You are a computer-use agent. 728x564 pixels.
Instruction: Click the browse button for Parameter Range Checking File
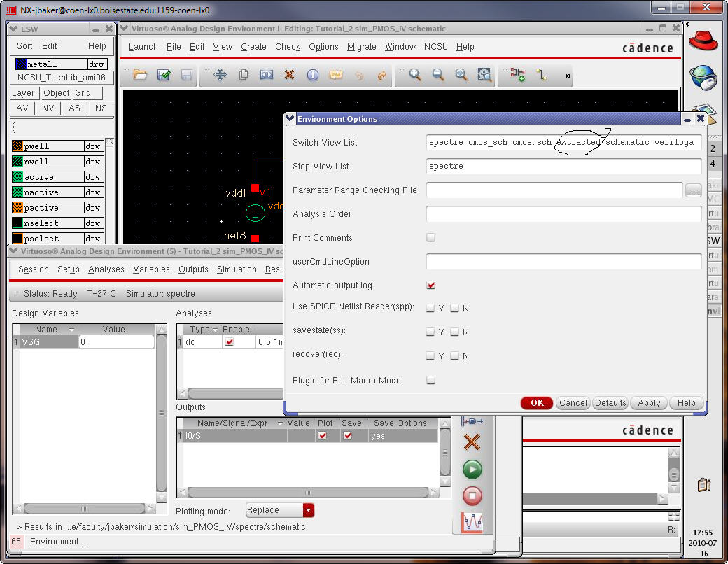point(693,190)
